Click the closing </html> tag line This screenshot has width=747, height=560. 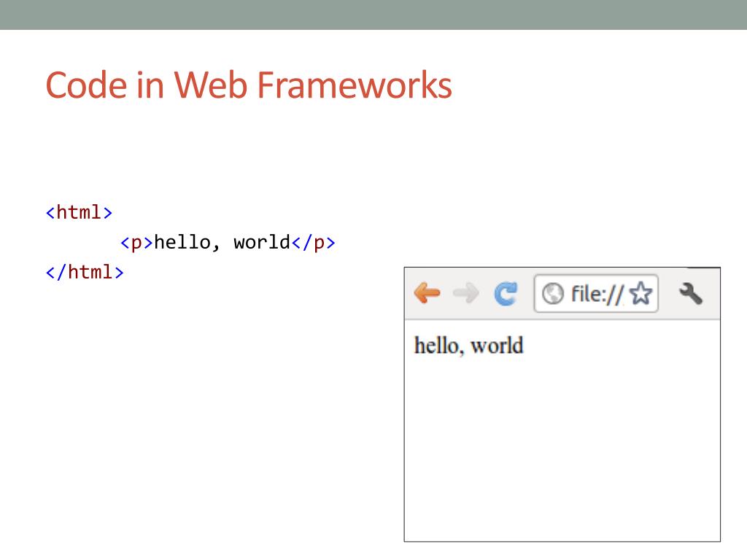click(85, 273)
